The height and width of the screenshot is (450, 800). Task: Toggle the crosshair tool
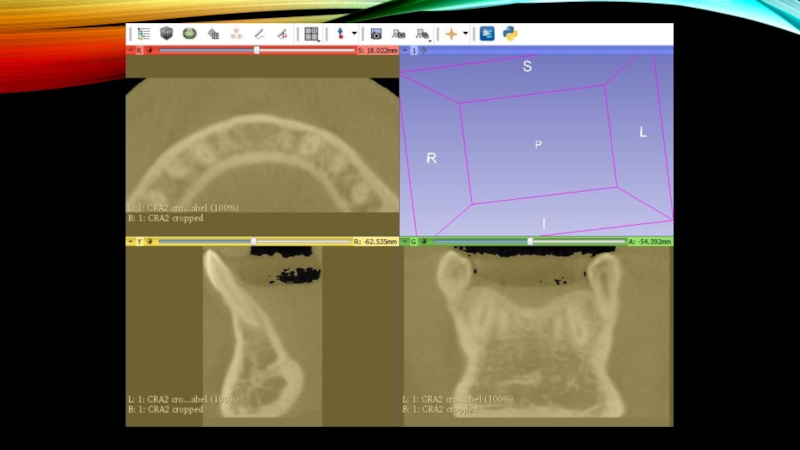point(451,34)
